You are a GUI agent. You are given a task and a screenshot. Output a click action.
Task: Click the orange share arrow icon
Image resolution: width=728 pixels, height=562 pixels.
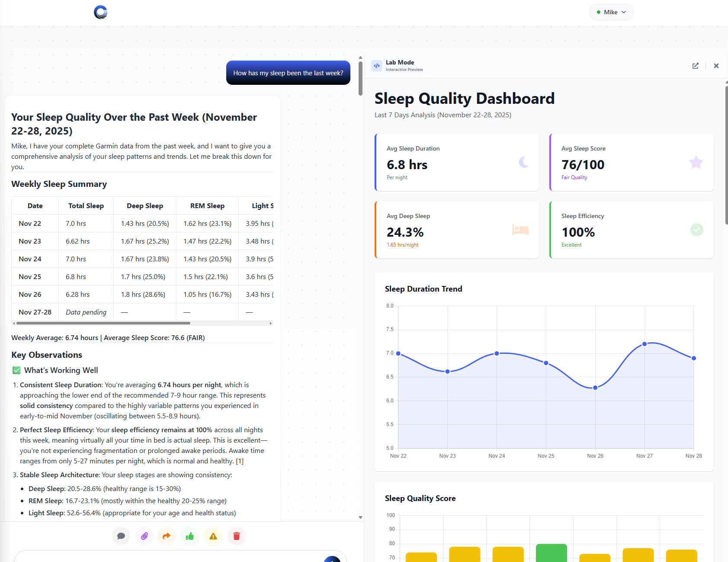click(x=167, y=536)
